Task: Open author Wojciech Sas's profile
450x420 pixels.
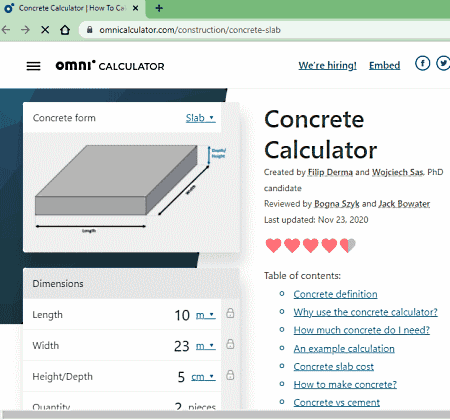Action: 397,172
